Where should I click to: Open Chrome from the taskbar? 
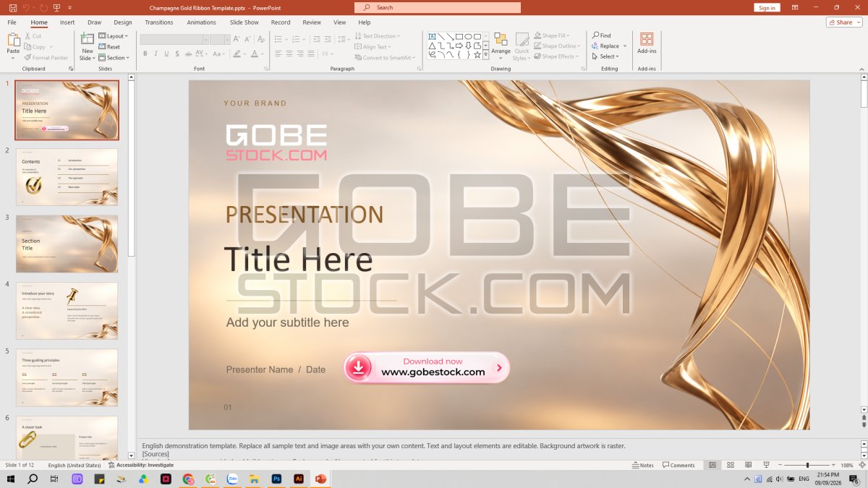click(188, 479)
